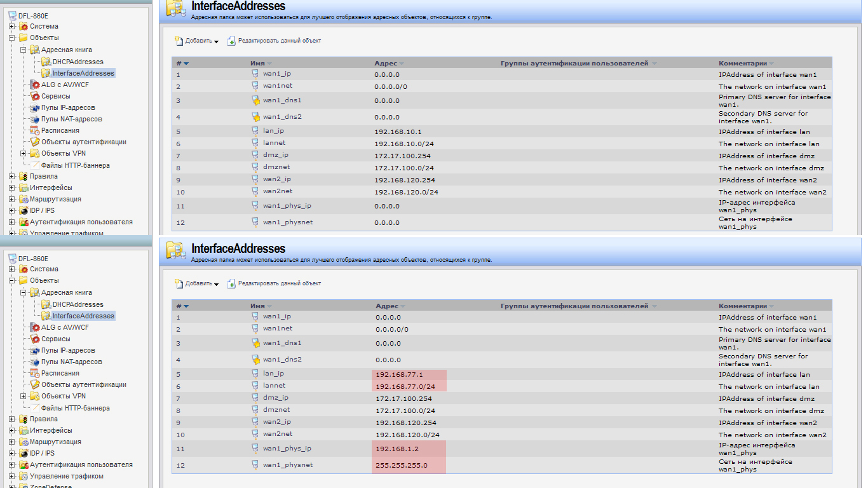868x488 pixels.
Task: Sort by # column in the lower table
Action: point(179,306)
